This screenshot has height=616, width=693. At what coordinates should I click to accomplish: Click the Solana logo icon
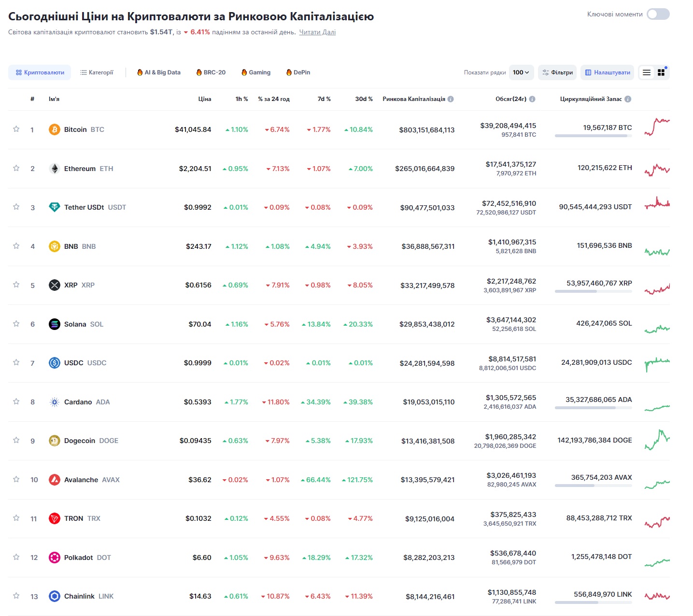pyautogui.click(x=55, y=324)
